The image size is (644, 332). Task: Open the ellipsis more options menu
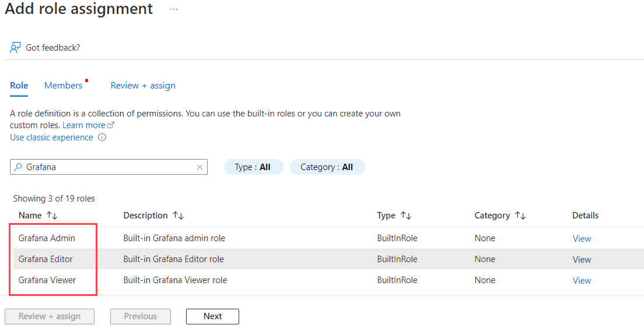tap(174, 10)
